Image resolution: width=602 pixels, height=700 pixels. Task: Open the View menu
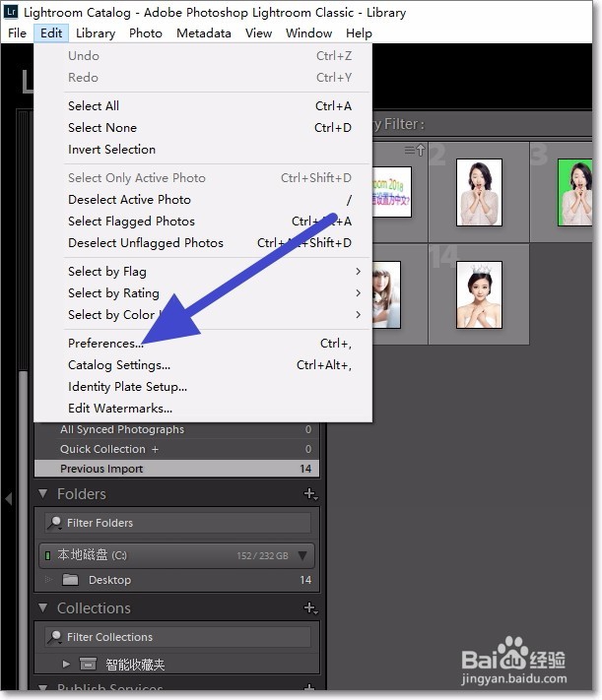tap(258, 33)
